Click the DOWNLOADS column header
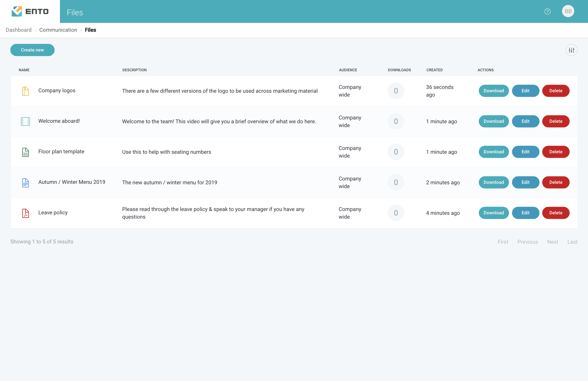The height and width of the screenshot is (381, 588). point(399,70)
